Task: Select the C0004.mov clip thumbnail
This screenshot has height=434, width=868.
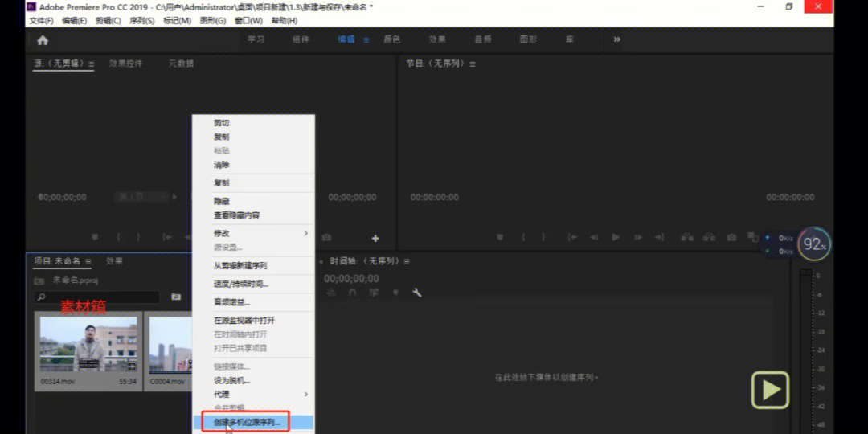Action: point(170,344)
